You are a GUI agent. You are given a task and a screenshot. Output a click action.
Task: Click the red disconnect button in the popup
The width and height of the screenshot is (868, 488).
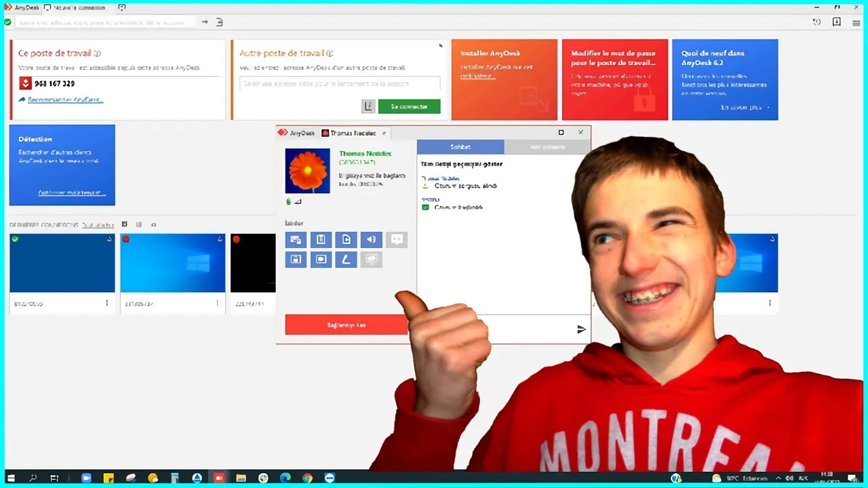[347, 325]
